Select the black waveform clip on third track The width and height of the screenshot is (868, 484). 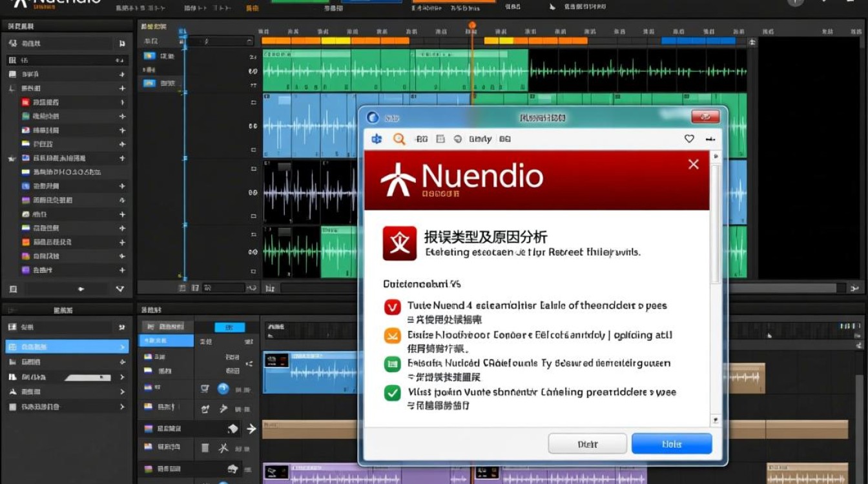coord(309,192)
